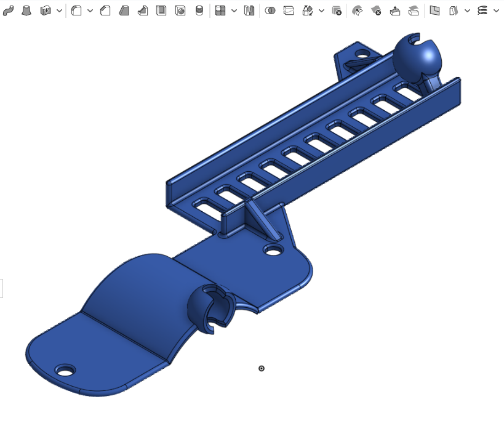Select the Draft tool
The height and width of the screenshot is (423, 504).
tap(124, 10)
